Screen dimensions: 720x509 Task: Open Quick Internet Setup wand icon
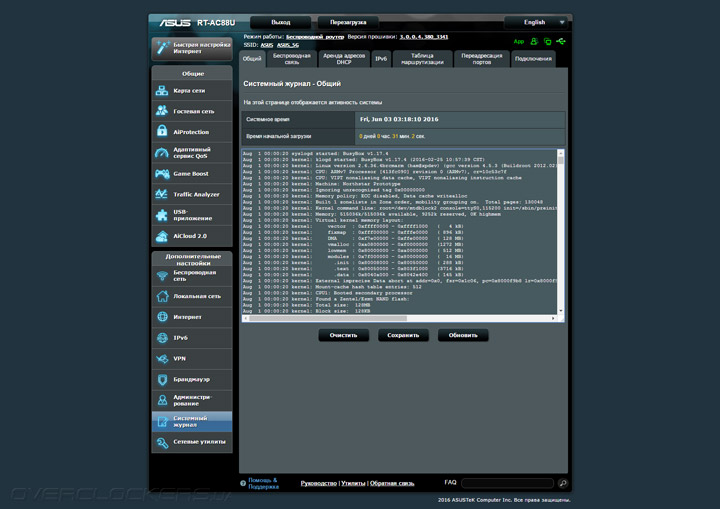tap(162, 47)
